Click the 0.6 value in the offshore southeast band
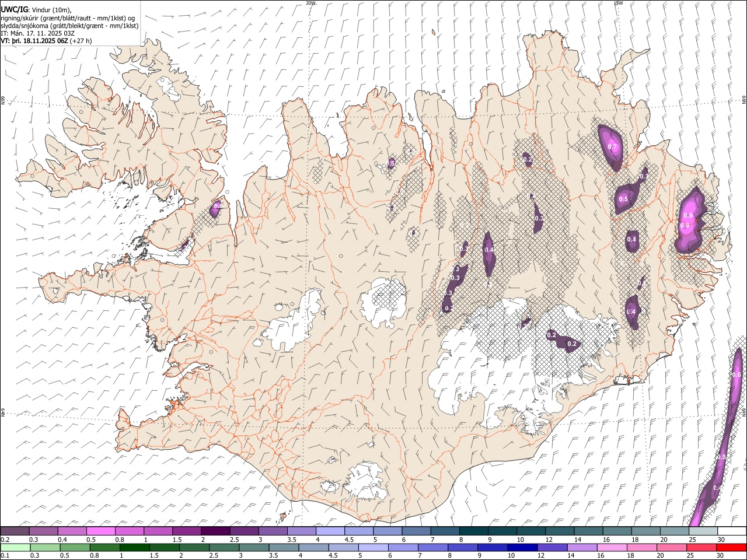The image size is (747, 560). [736, 374]
